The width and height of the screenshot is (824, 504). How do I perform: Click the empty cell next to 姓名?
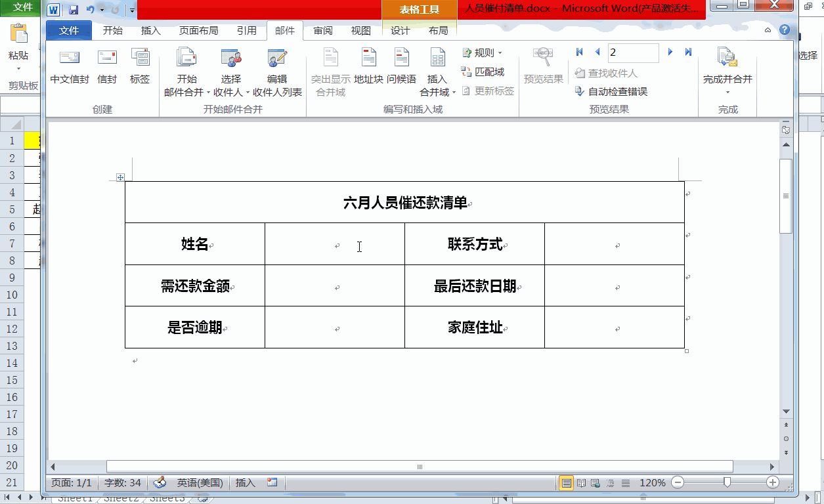335,244
